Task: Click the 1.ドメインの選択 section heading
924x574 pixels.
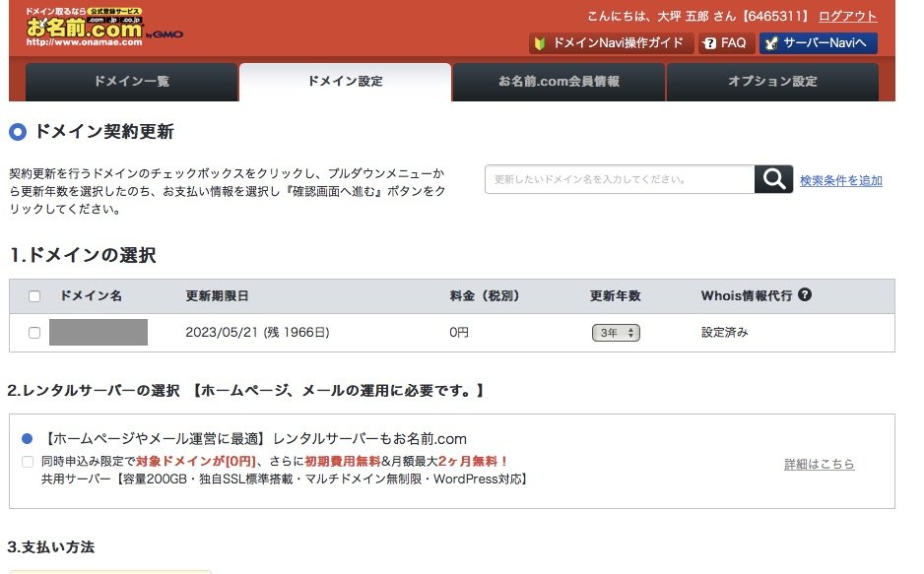Action: [x=83, y=255]
